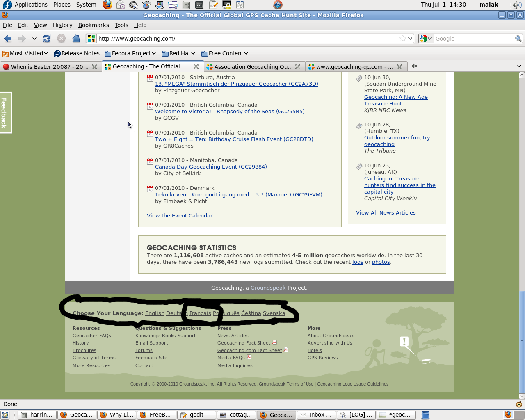
Task: Open the recent photos link in statistics
Action: pyautogui.click(x=381, y=262)
